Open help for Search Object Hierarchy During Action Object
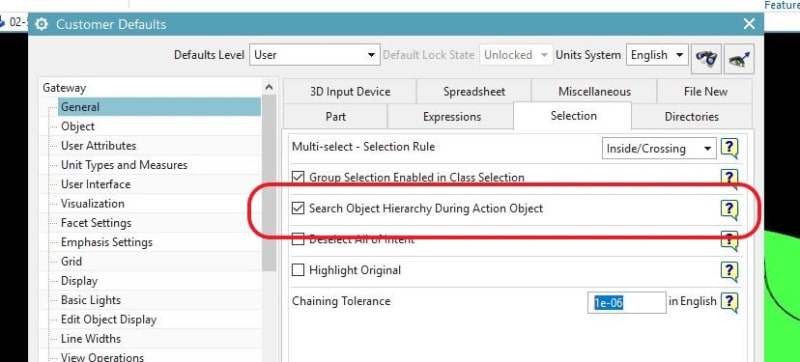The image size is (800, 362). [x=729, y=209]
